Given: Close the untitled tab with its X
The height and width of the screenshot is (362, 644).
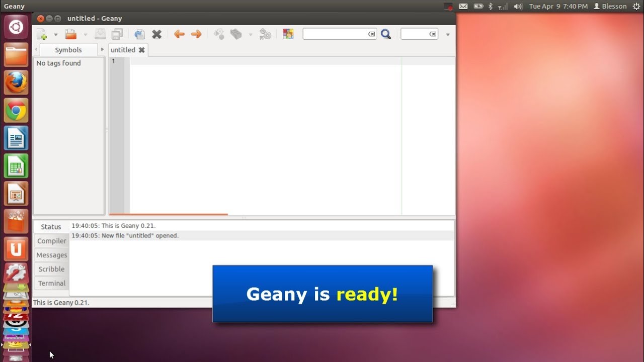Looking at the screenshot, I should pyautogui.click(x=142, y=50).
